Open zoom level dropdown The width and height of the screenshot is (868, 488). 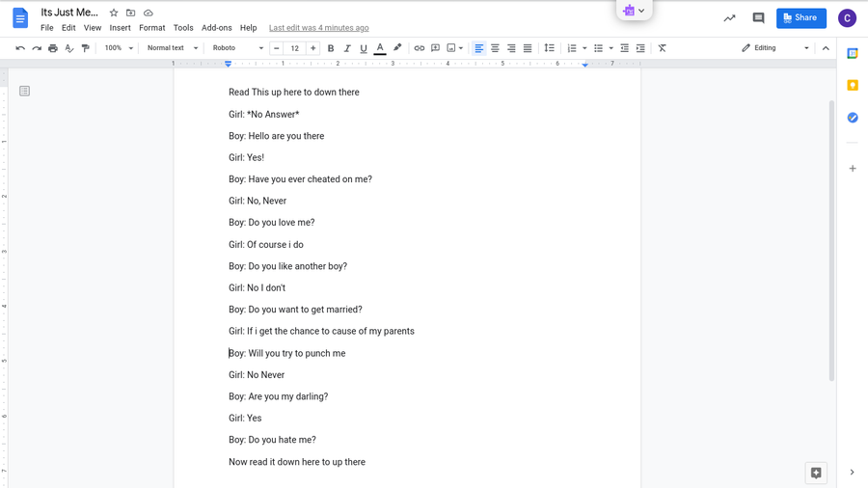pos(119,48)
